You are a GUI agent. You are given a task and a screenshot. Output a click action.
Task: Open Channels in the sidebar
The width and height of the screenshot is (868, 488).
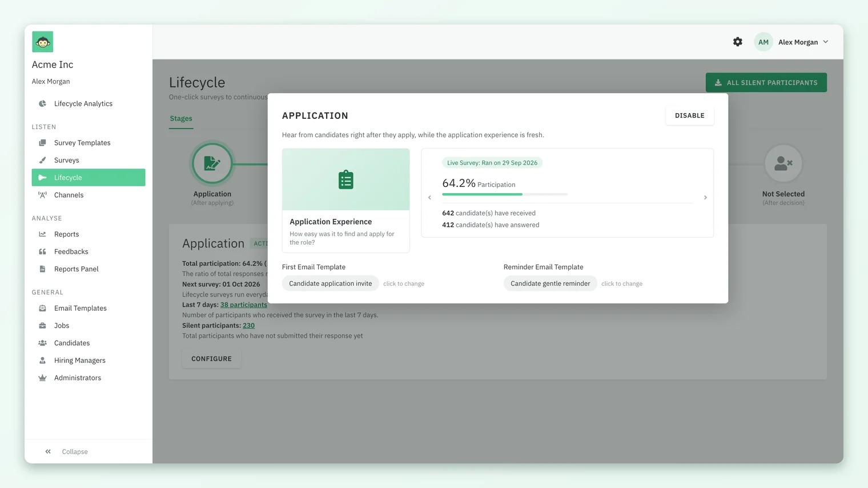(x=89, y=195)
